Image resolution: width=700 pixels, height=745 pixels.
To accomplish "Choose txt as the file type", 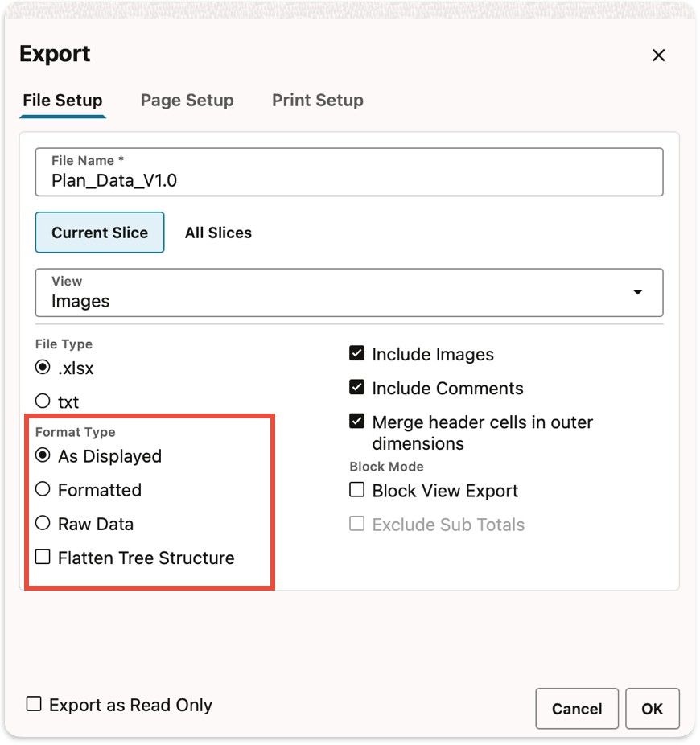I will tap(43, 401).
